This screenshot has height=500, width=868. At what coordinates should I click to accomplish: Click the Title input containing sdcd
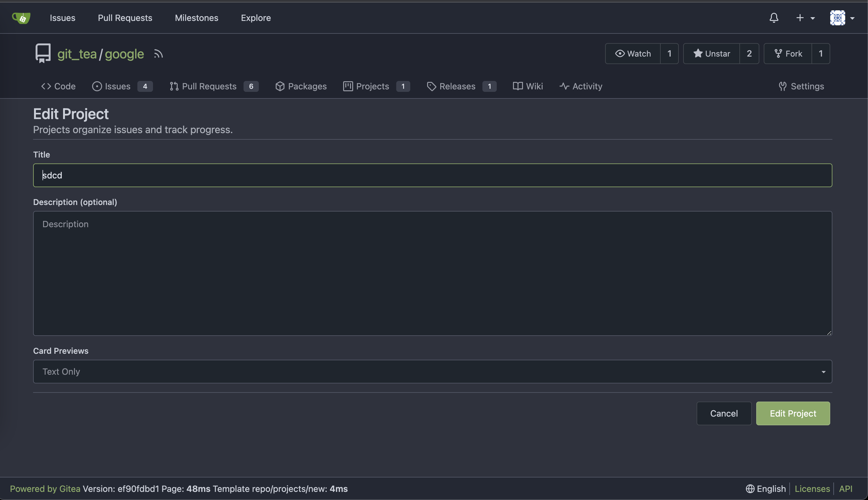click(432, 175)
